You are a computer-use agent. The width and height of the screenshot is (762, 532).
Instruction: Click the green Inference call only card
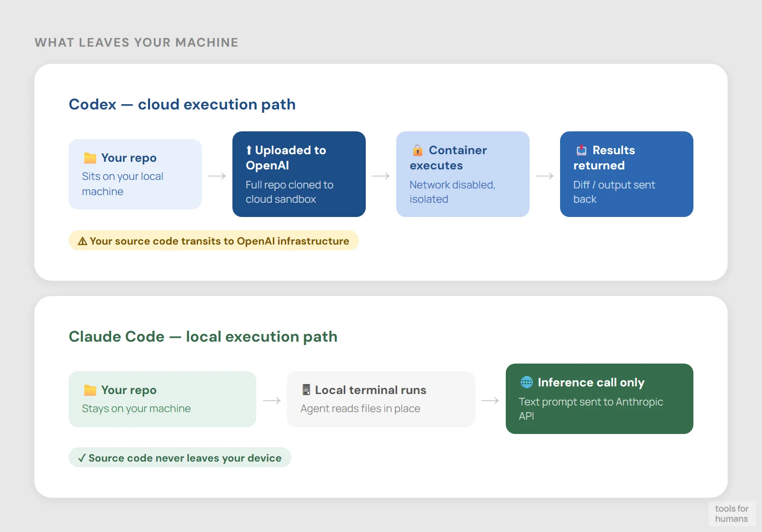599,399
